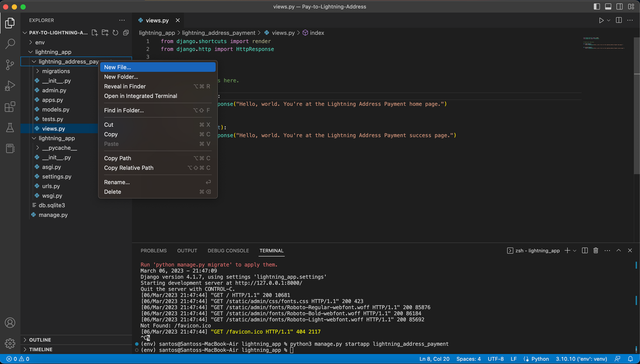640x364 pixels.
Task: Choose New Folder... from context menu
Action: [158, 77]
